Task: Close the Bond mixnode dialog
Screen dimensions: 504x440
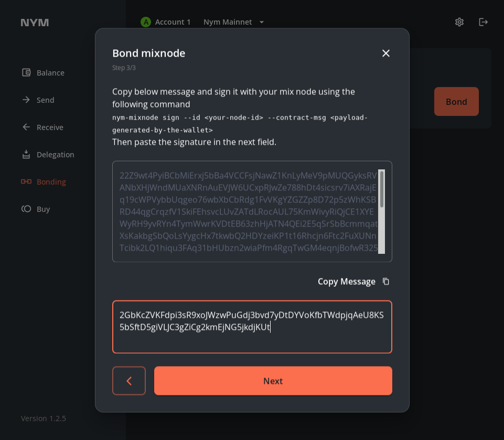Action: 386,53
